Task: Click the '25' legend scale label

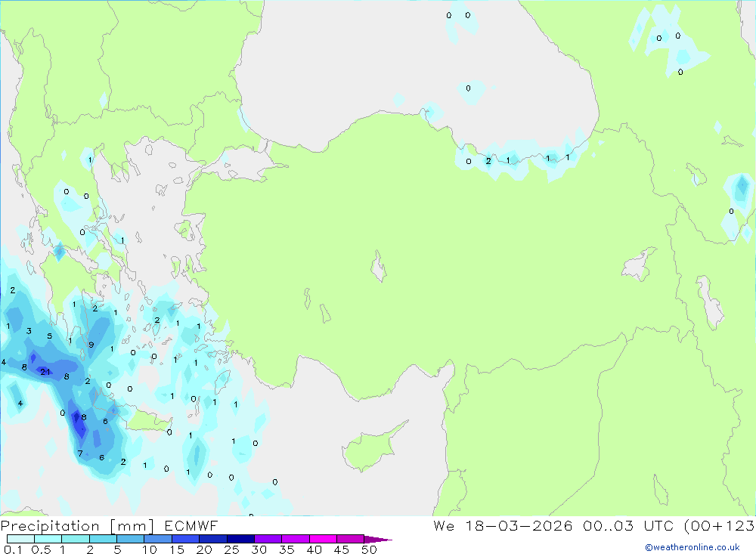Action: (x=232, y=549)
